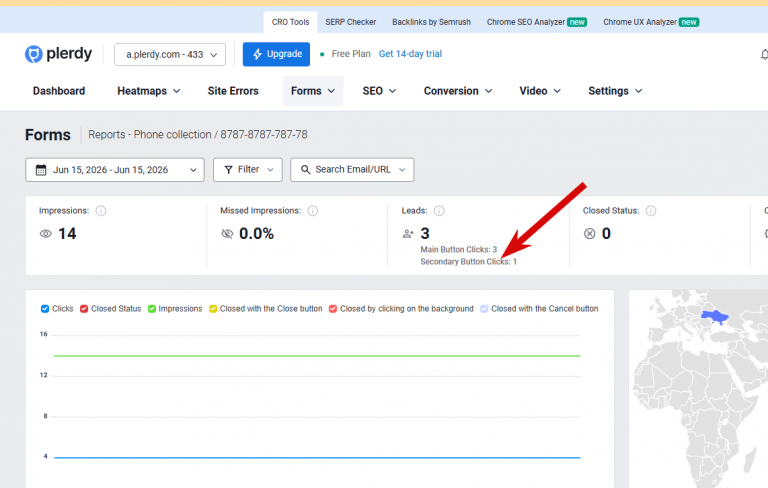The image size is (768, 488).
Task: Toggle Closed by clicking on the background checkbox
Action: point(333,309)
